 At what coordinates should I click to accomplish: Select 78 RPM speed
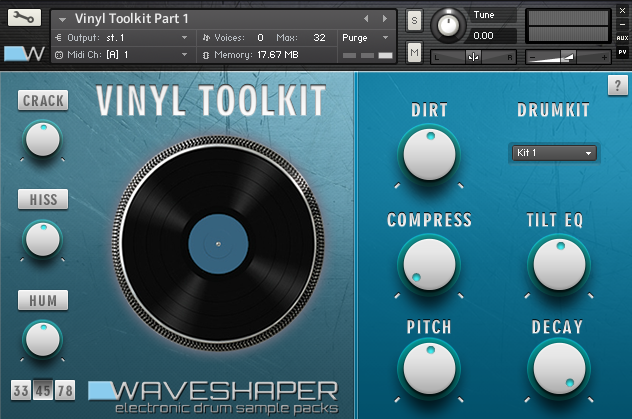65,390
